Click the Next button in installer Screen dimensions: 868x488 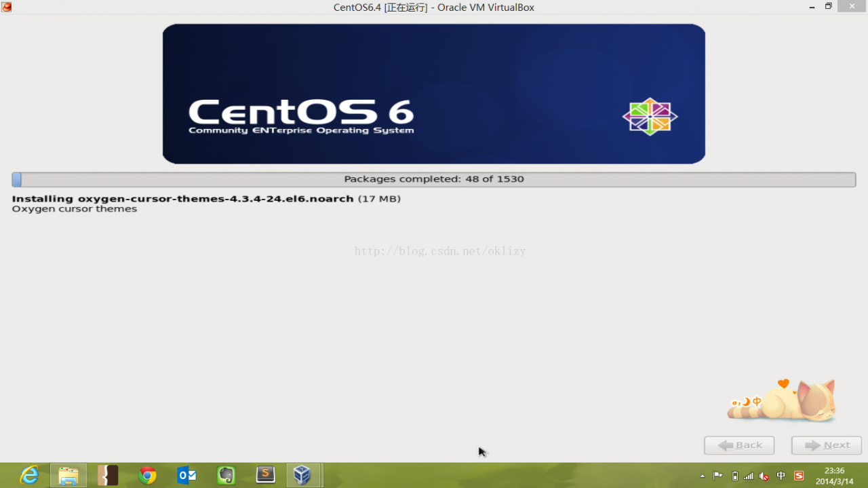[827, 445]
